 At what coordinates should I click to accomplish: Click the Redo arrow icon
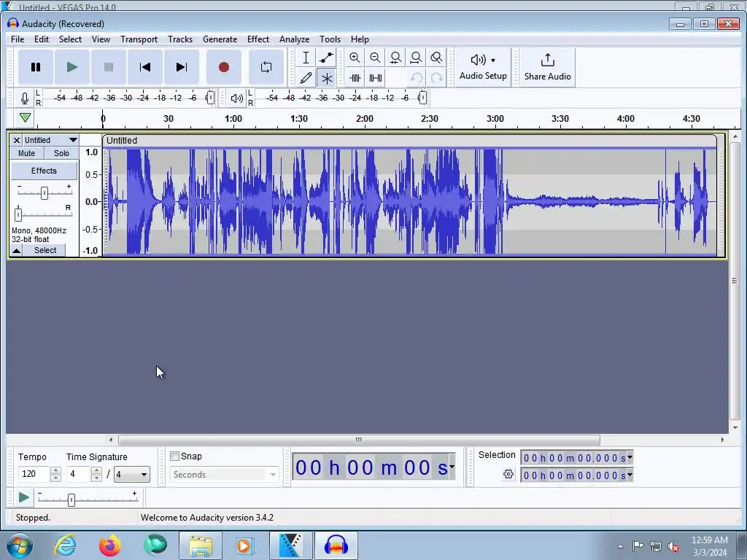point(436,78)
